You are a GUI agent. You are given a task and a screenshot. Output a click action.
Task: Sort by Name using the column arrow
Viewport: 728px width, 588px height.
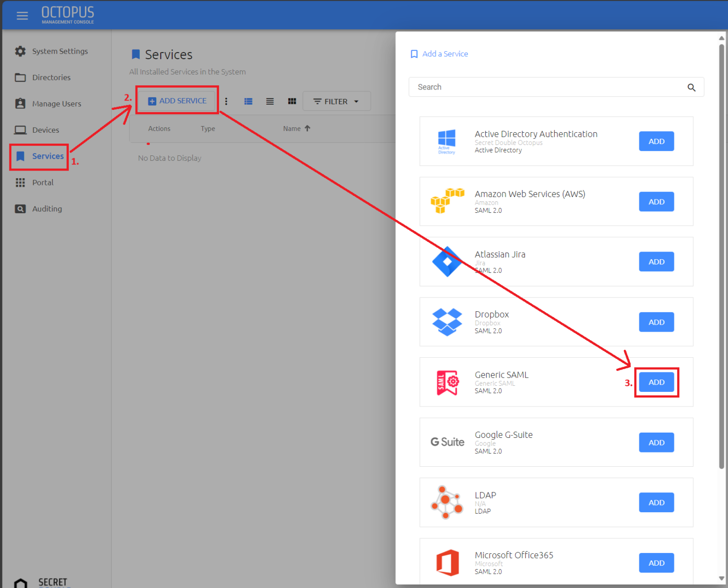(307, 128)
